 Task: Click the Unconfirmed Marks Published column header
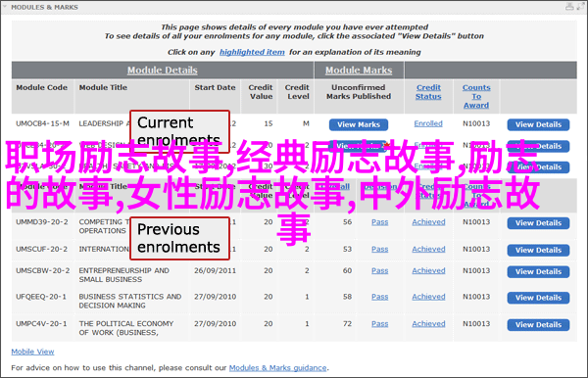pos(359,92)
